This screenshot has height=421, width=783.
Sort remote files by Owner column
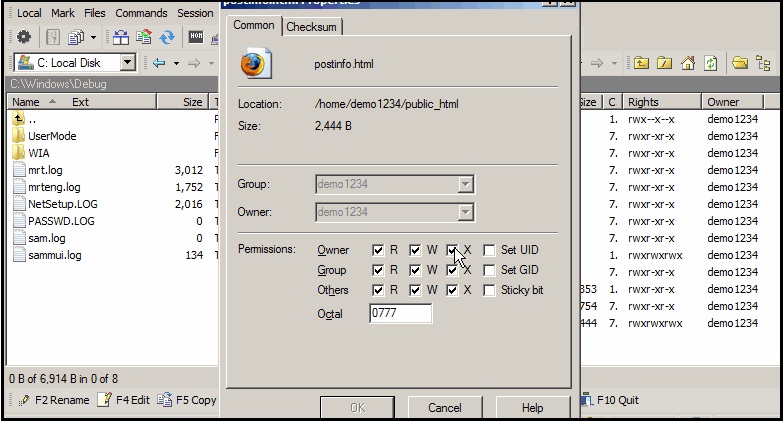tap(732, 102)
